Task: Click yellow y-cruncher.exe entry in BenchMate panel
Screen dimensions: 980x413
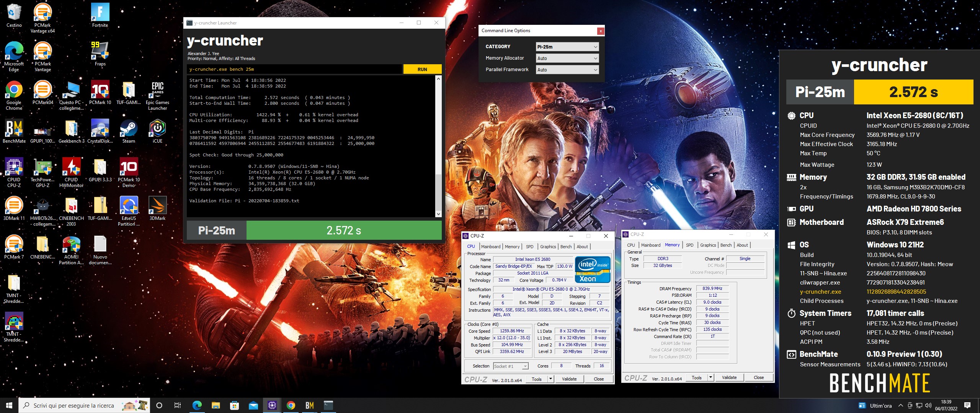Action: 820,292
